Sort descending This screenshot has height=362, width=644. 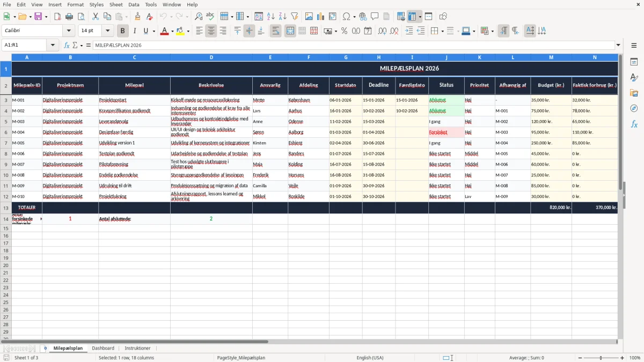coord(282,17)
